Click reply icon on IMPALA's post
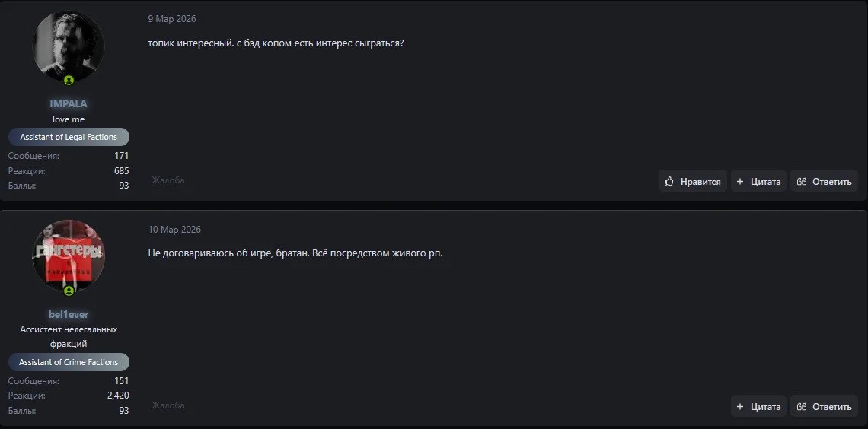This screenshot has width=868, height=429. 801,182
